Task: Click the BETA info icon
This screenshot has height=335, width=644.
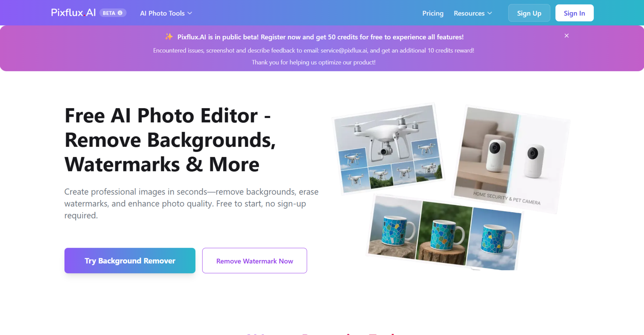Action: point(120,13)
